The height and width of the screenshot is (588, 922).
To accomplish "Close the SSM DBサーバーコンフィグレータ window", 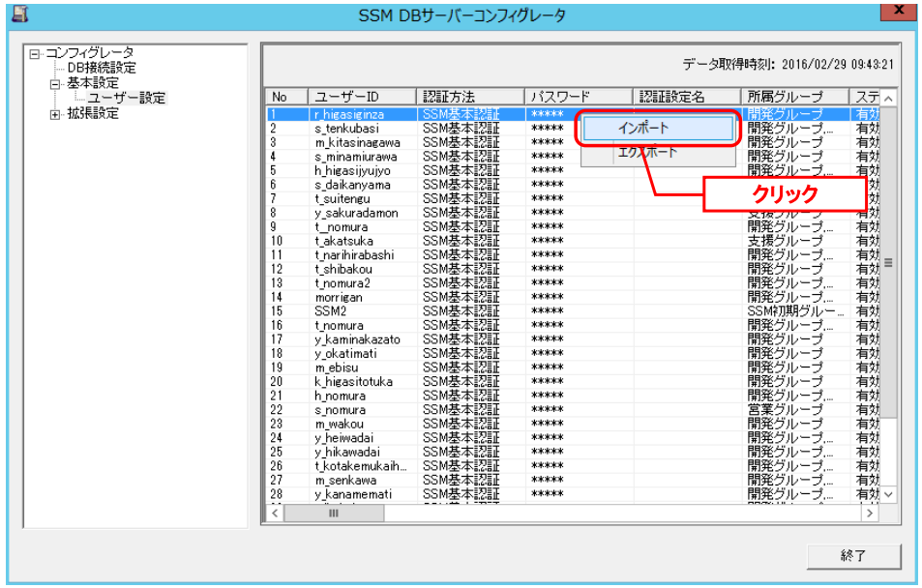I will point(899,11).
